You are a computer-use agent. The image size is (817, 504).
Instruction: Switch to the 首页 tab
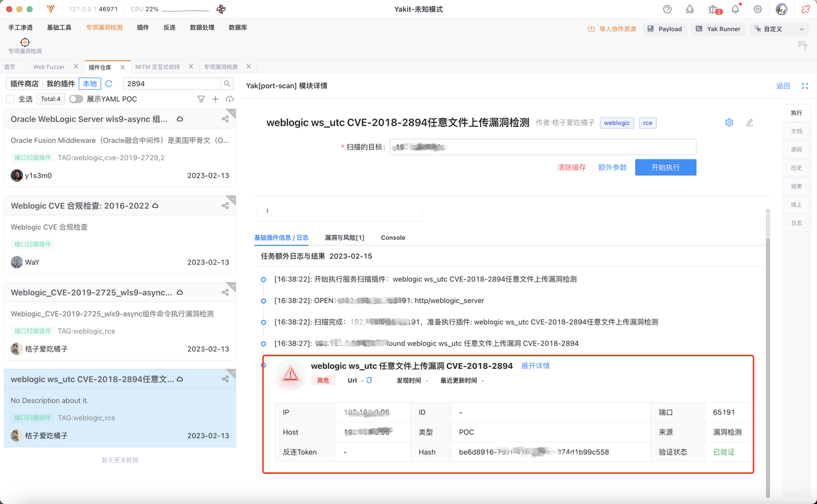pos(10,67)
